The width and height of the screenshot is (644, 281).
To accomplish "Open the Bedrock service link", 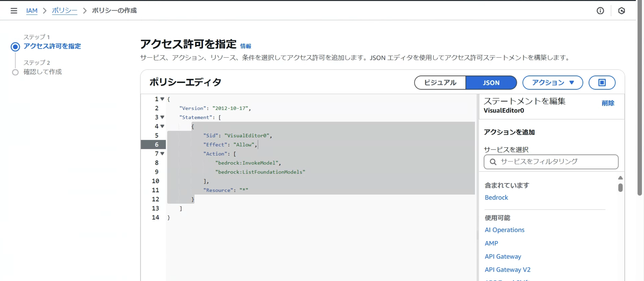I will (496, 197).
